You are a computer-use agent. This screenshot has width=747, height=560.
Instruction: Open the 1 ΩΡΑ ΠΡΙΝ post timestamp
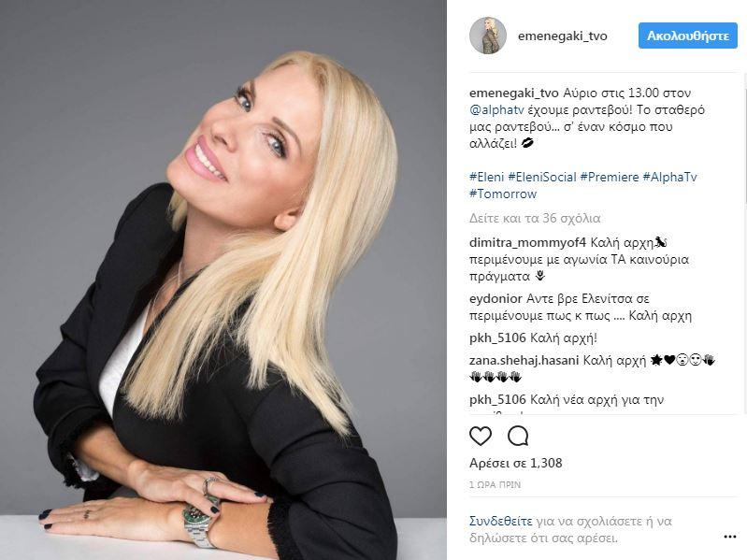point(495,485)
